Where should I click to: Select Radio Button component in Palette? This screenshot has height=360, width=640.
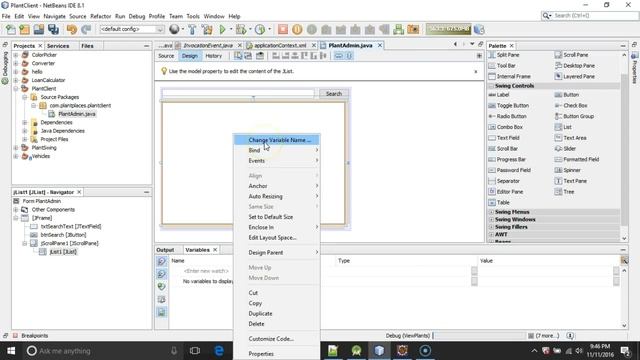[507, 116]
